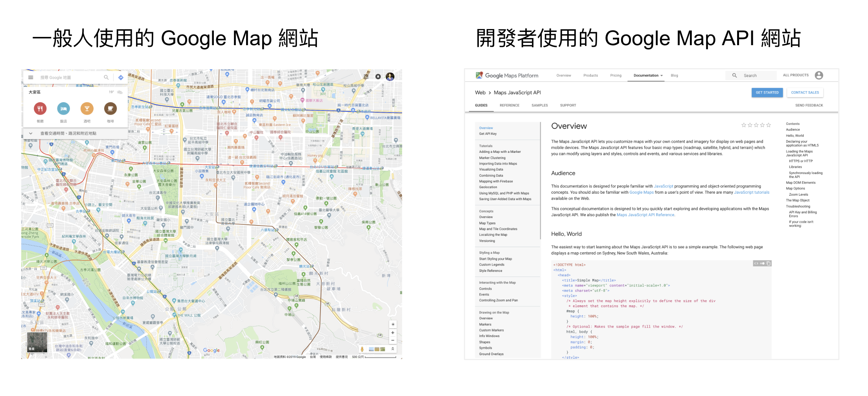Zoom in with the map plus button
Screen dimensions: 868x396
pos(392,333)
